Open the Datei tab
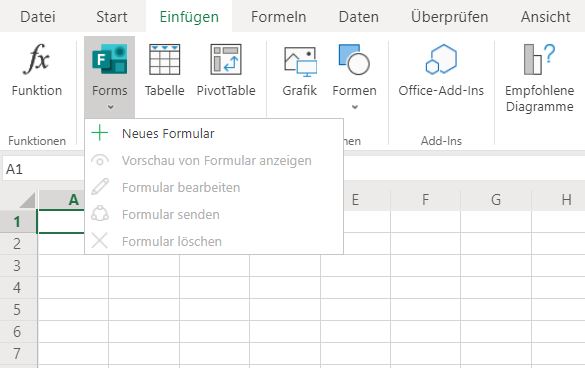Screen dimensions: 585x368 pos(38,17)
